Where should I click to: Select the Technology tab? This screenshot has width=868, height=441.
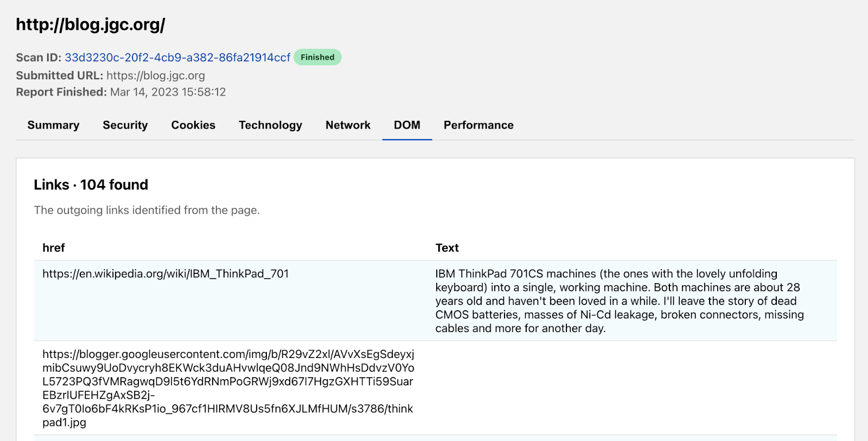(270, 125)
